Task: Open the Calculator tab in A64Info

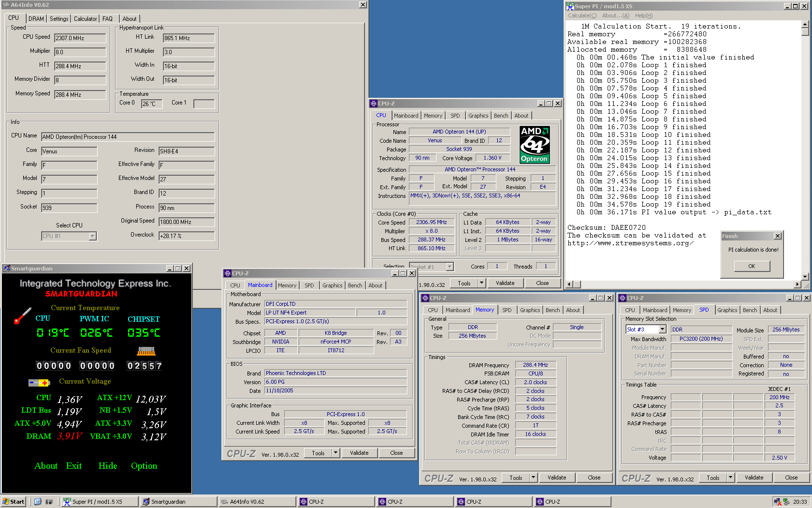Action: [x=86, y=19]
